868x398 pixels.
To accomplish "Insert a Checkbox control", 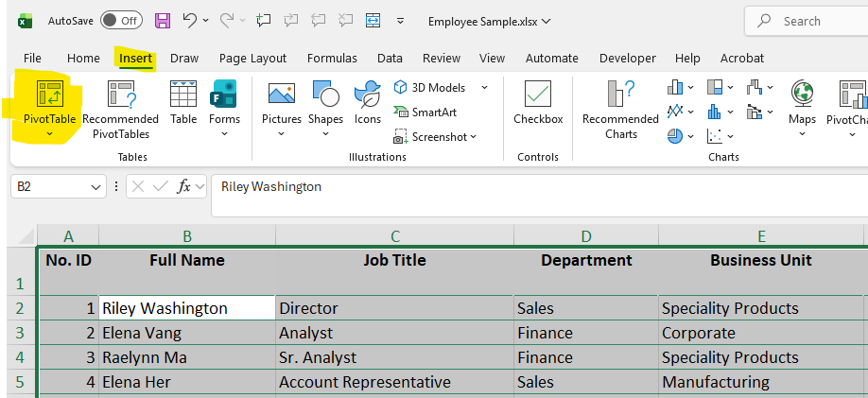I will click(538, 95).
